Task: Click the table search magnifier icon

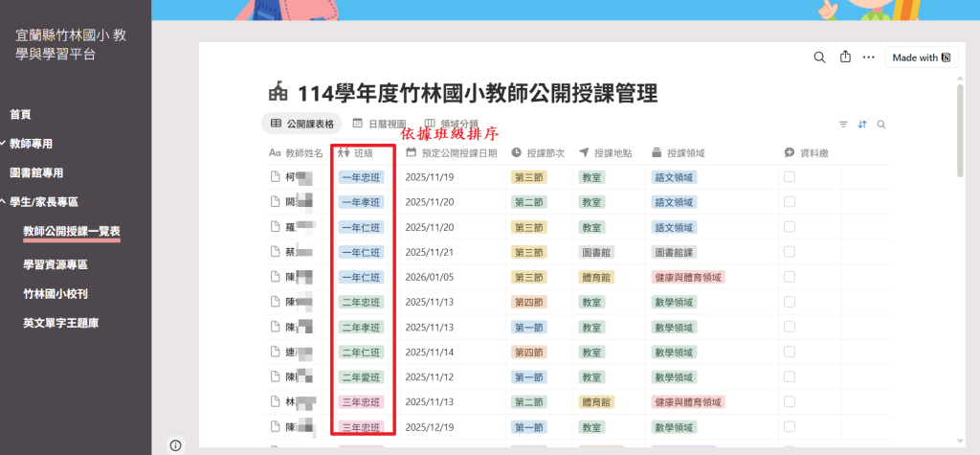Action: (881, 124)
